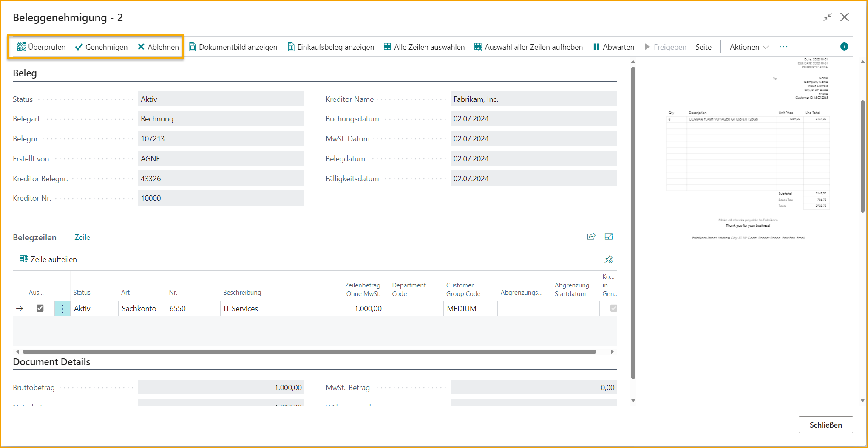Switch to the Zeile tab
This screenshot has width=868, height=448.
coord(82,237)
